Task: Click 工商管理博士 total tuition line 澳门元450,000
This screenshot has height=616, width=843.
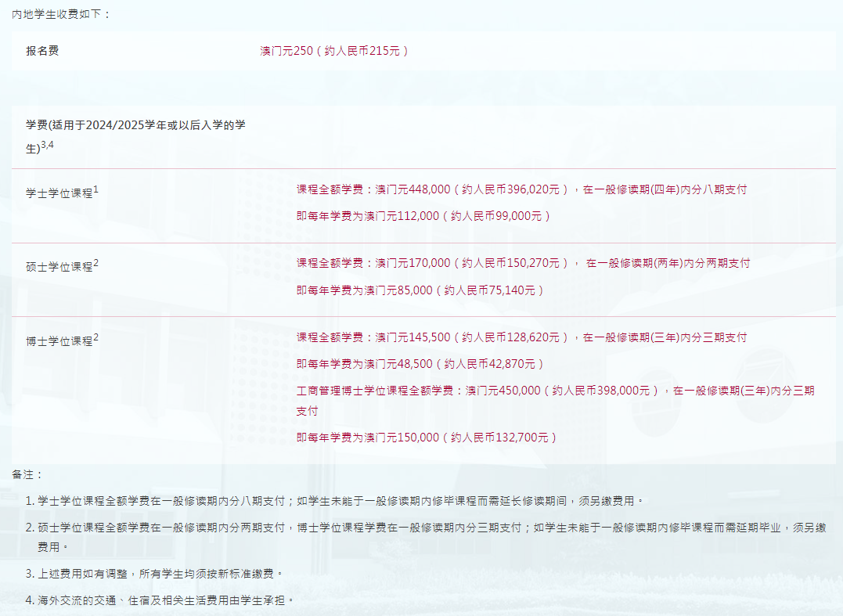Action: [x=555, y=390]
